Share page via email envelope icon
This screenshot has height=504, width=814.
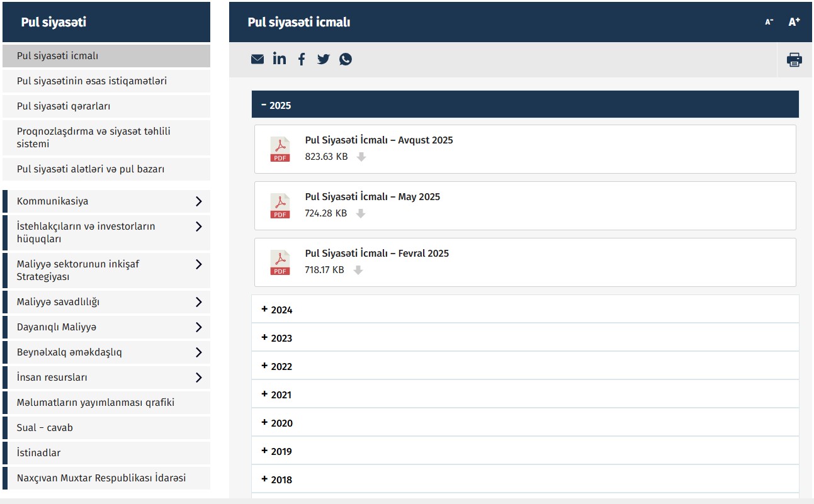coord(257,59)
